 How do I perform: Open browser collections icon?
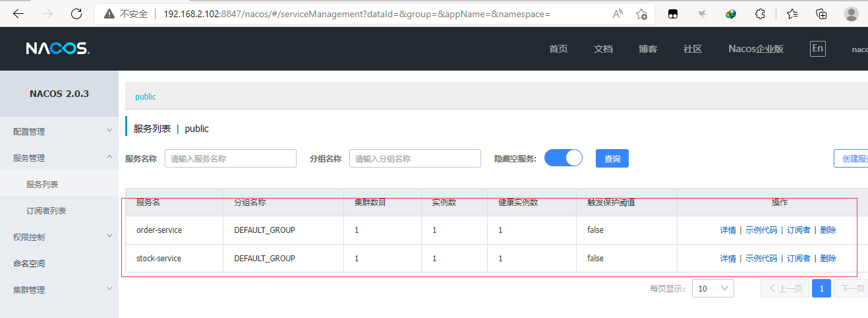[821, 14]
